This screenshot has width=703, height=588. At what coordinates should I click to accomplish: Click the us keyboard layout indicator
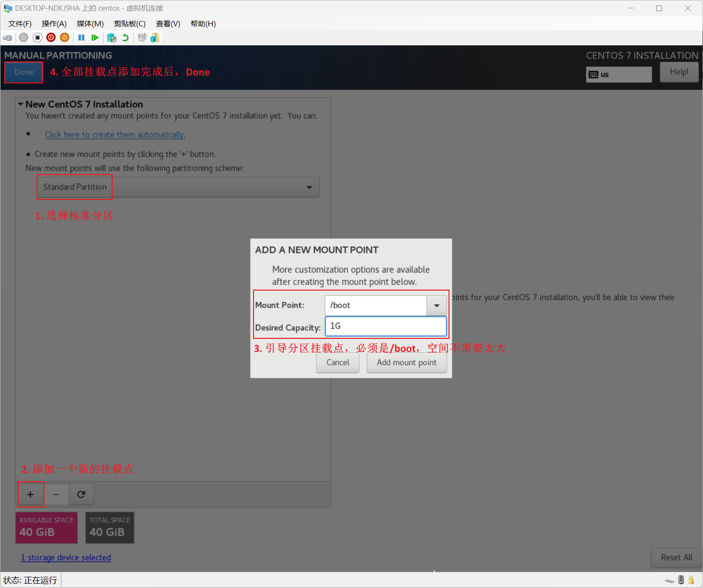coord(619,75)
